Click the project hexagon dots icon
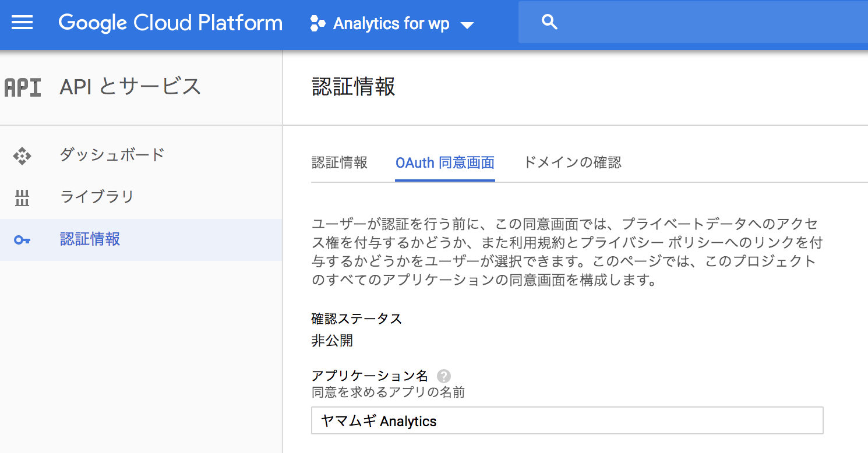This screenshot has height=453, width=868. tap(317, 24)
